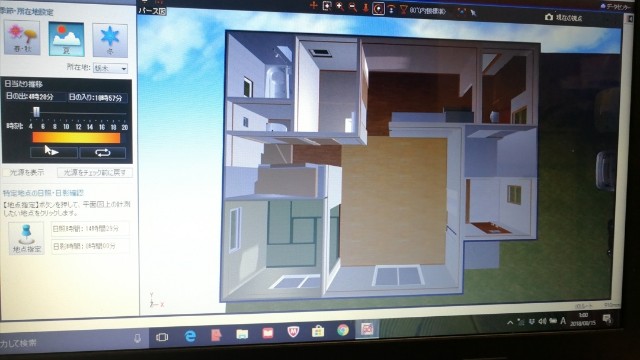This screenshot has height=360, width=640.
Task: Play the sunlight transition animation
Action: tap(54, 153)
